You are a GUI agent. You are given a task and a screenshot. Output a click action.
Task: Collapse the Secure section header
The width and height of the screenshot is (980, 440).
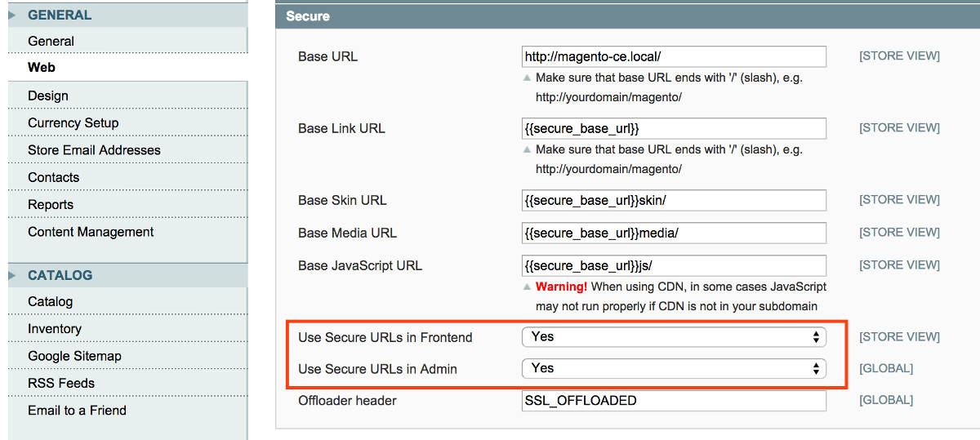click(628, 16)
